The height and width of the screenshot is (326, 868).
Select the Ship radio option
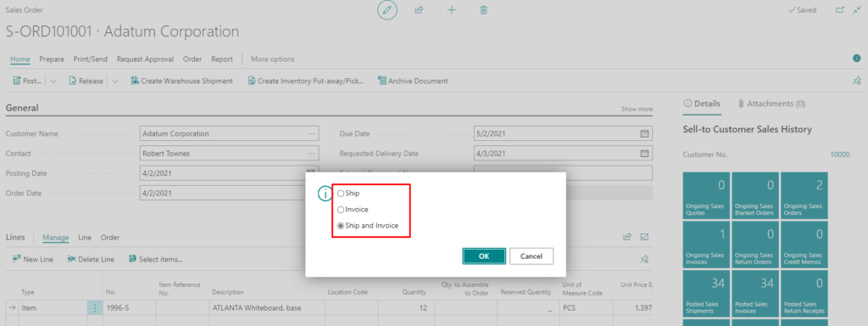(348, 193)
